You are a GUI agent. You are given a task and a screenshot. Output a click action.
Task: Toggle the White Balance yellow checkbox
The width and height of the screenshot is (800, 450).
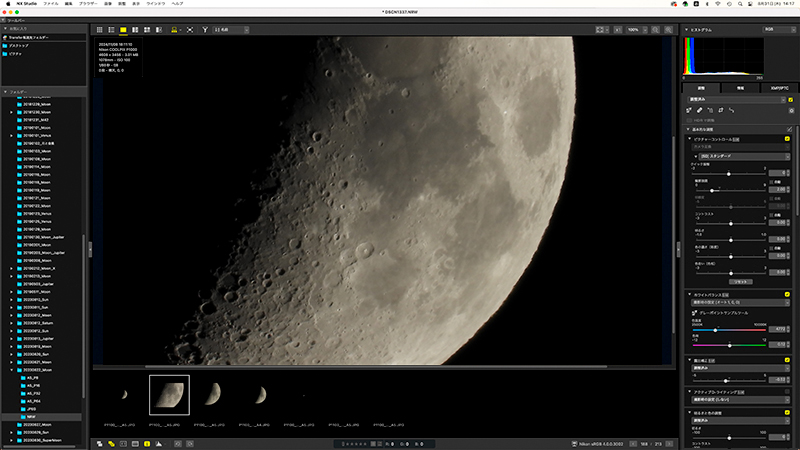click(x=787, y=294)
